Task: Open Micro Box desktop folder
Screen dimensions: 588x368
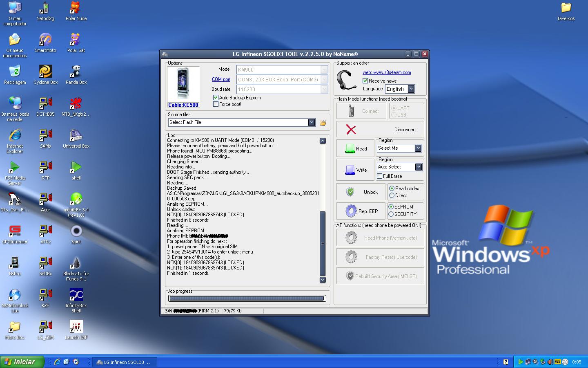Action: tap(15, 330)
